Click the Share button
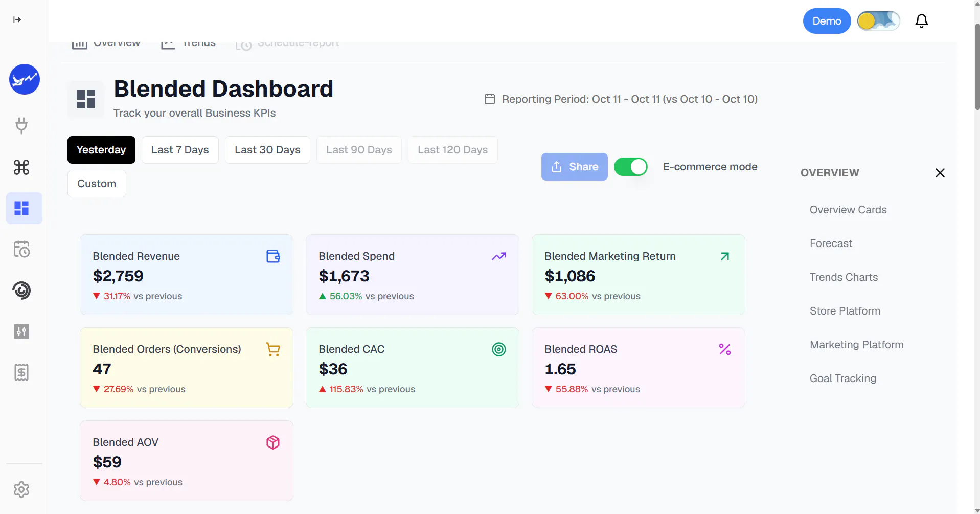This screenshot has height=514, width=980. [x=575, y=167]
